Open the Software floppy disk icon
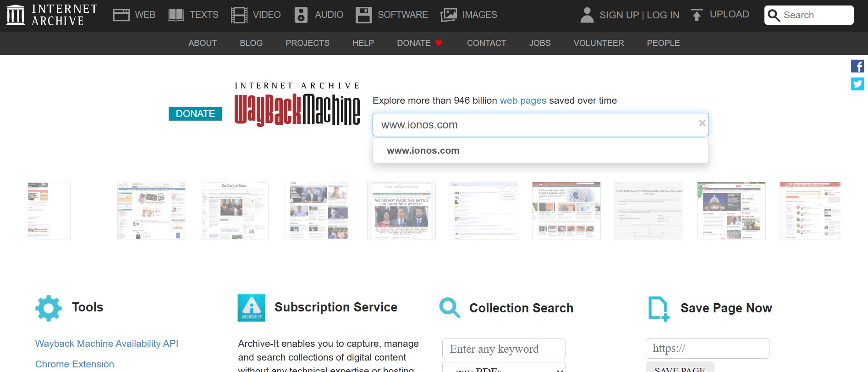This screenshot has width=868, height=372. pyautogui.click(x=363, y=15)
